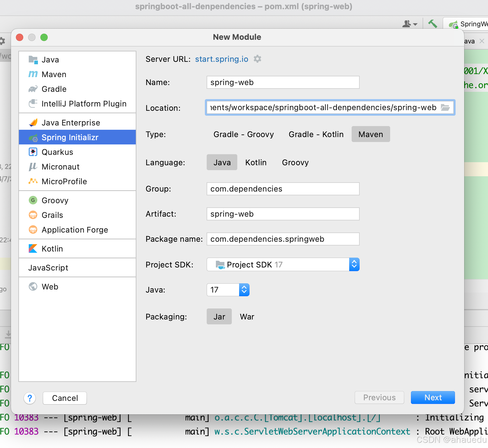Screen dimensions: 488x448
Task: Choose Kotlin as language
Action: pyautogui.click(x=256, y=162)
